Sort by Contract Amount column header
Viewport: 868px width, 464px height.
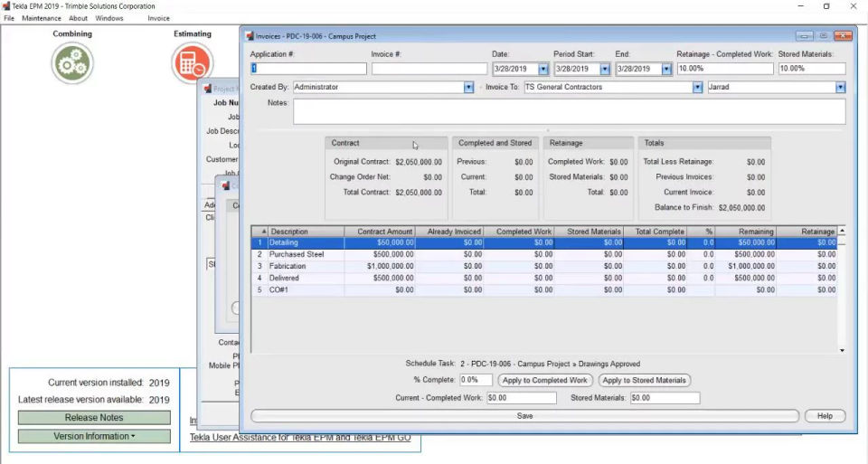point(380,232)
